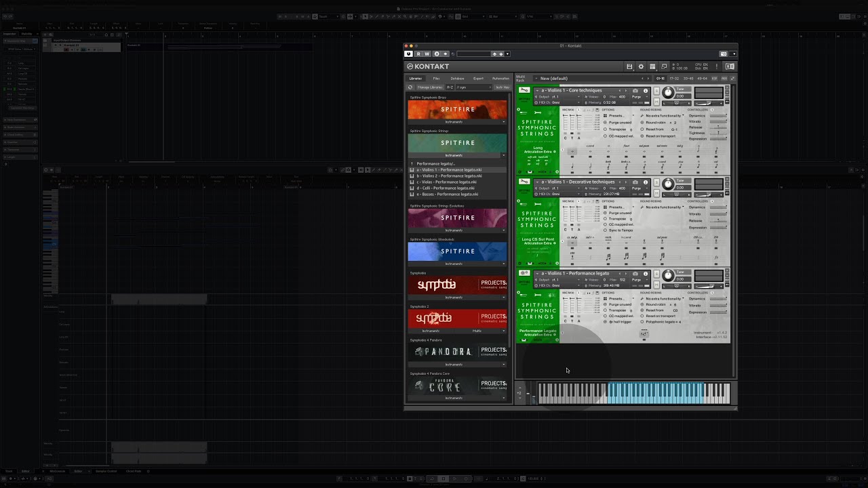Toggle CC mapped vel. in Decorative techniques
This screenshot has height=488, width=868.
[619, 224]
